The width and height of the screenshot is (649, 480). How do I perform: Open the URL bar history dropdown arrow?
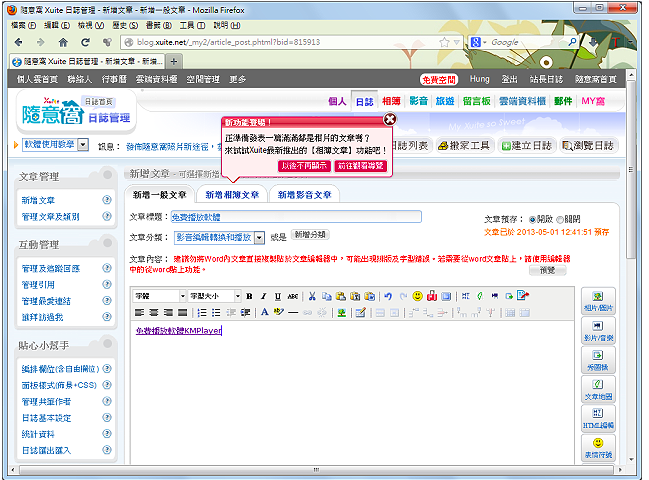(x=457, y=42)
